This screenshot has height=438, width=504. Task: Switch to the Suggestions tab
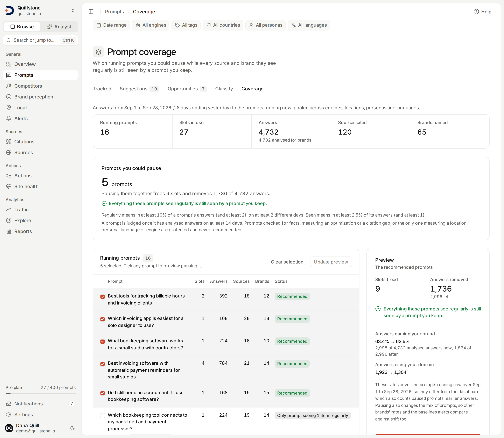pos(139,89)
